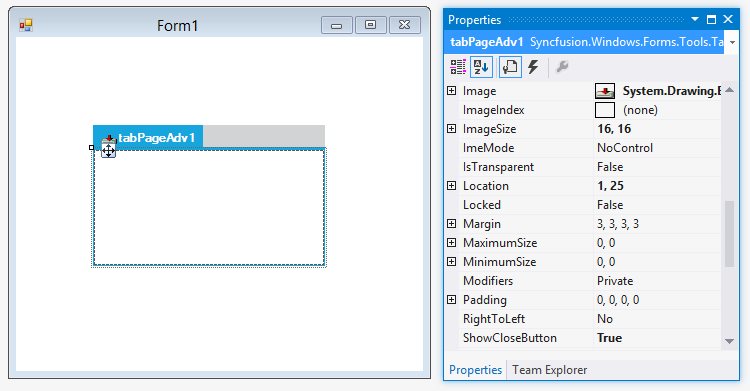Screen dimensions: 750x391
Task: Expand the Location property node
Action: coord(452,185)
